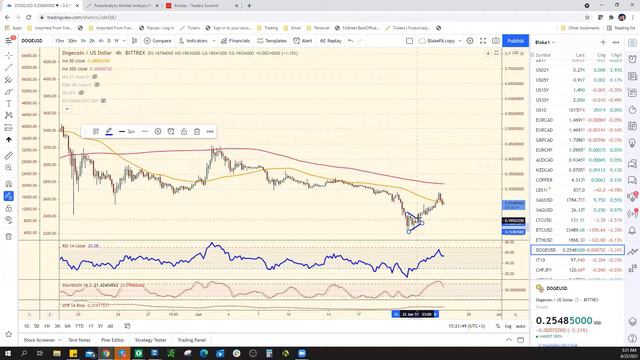Toggle visibility of BITSTAMP BTC indicator
640x360 pixels.
103,100
